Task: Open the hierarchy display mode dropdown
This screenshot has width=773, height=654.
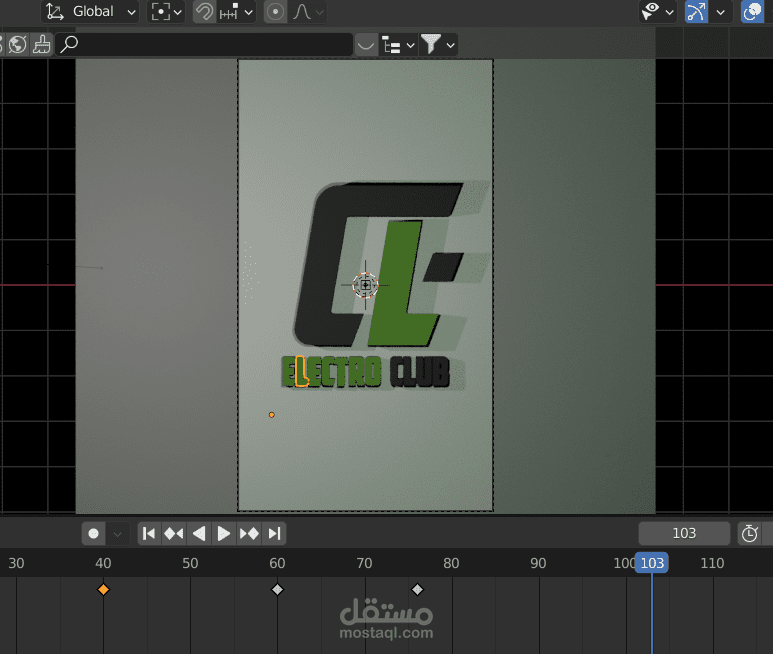Action: (x=398, y=44)
